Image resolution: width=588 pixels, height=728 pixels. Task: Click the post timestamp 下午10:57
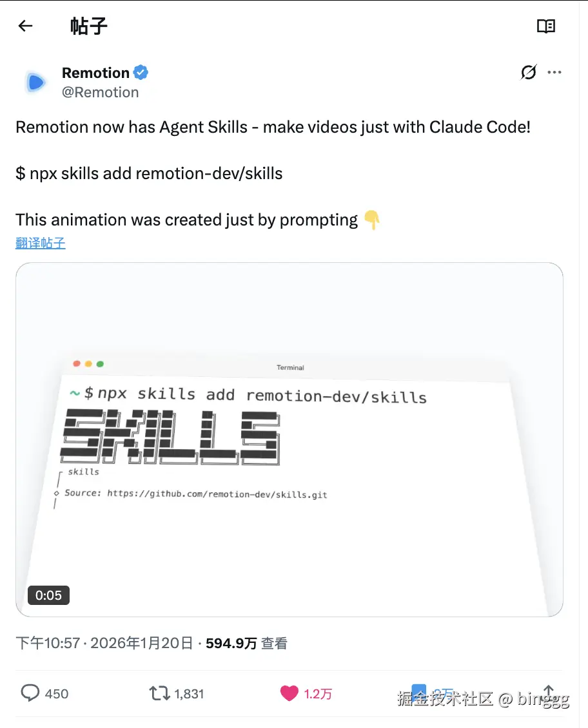[48, 643]
